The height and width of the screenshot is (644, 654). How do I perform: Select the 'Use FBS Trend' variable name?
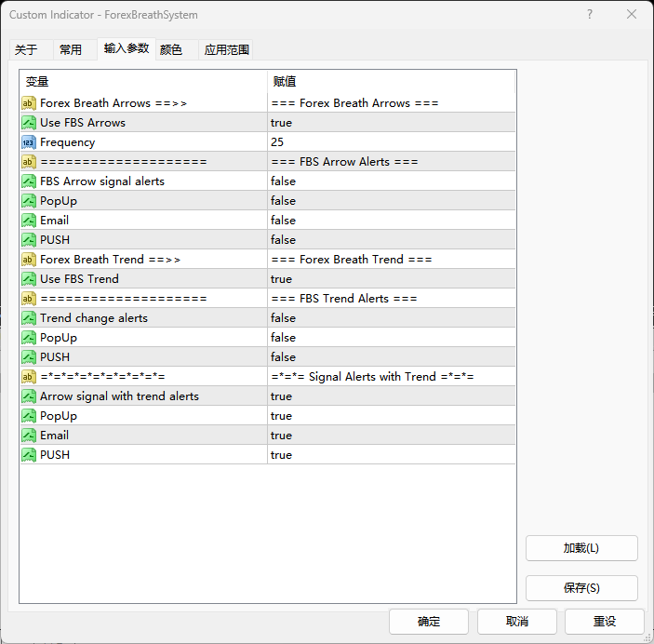[x=79, y=279]
